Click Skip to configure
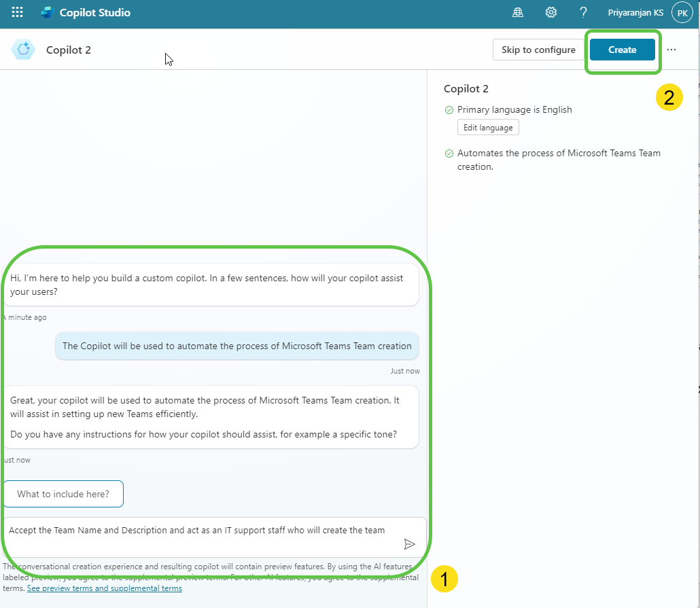Viewport: 700px width, 608px height. [x=538, y=50]
